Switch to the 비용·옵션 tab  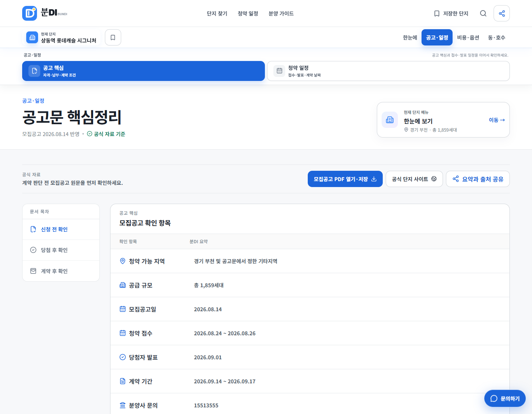[x=468, y=37]
